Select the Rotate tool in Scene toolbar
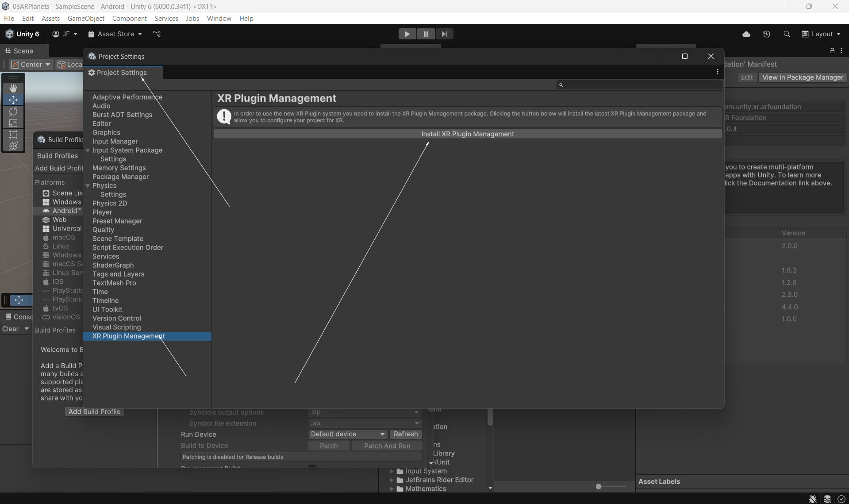 13,112
